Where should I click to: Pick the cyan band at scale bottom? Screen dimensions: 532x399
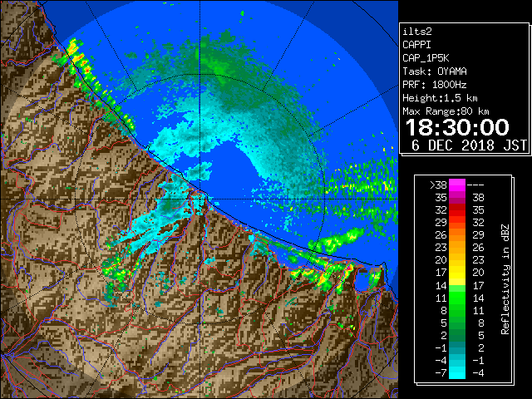(457, 373)
